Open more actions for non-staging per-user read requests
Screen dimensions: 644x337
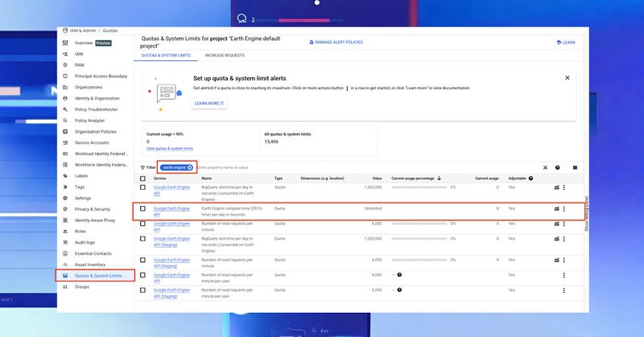click(564, 275)
